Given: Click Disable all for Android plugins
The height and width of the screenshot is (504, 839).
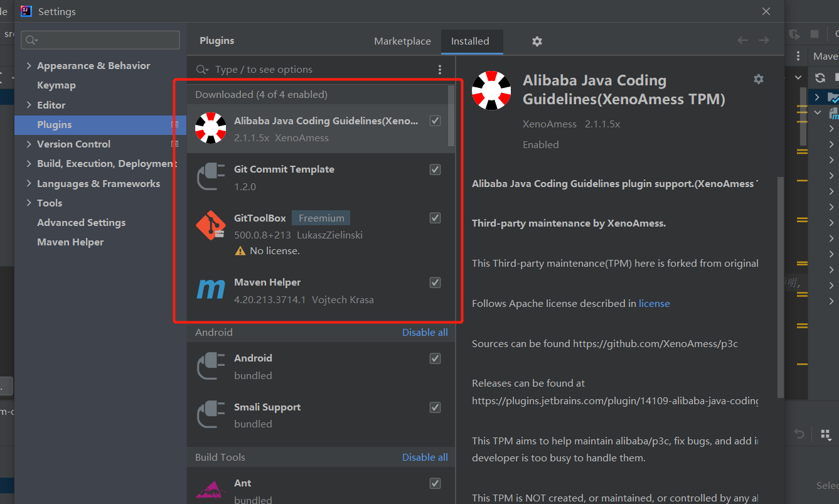Looking at the screenshot, I should pyautogui.click(x=425, y=333).
